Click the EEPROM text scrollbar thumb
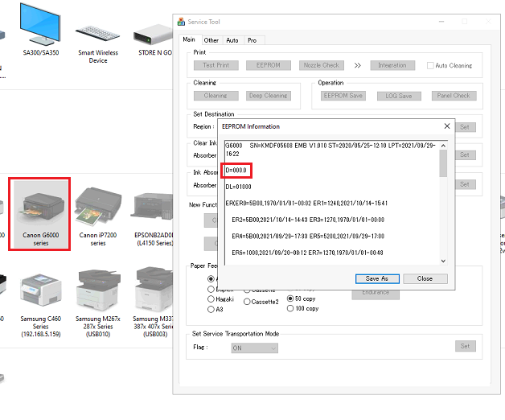 coord(444,163)
